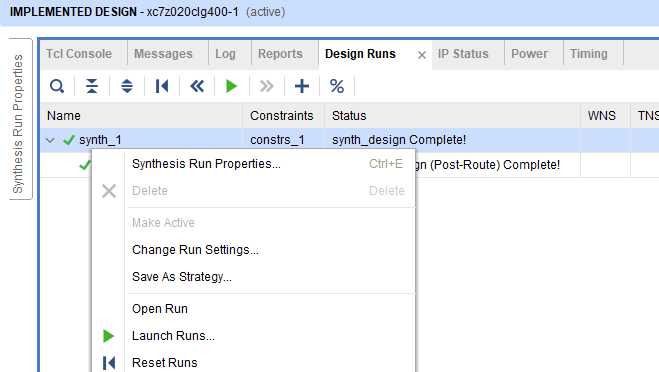
Task: Expand all runs with the expand icon
Action: [x=127, y=86]
